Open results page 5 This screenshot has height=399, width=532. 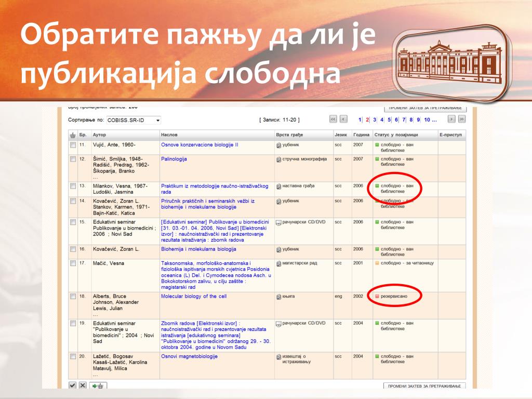coord(389,120)
